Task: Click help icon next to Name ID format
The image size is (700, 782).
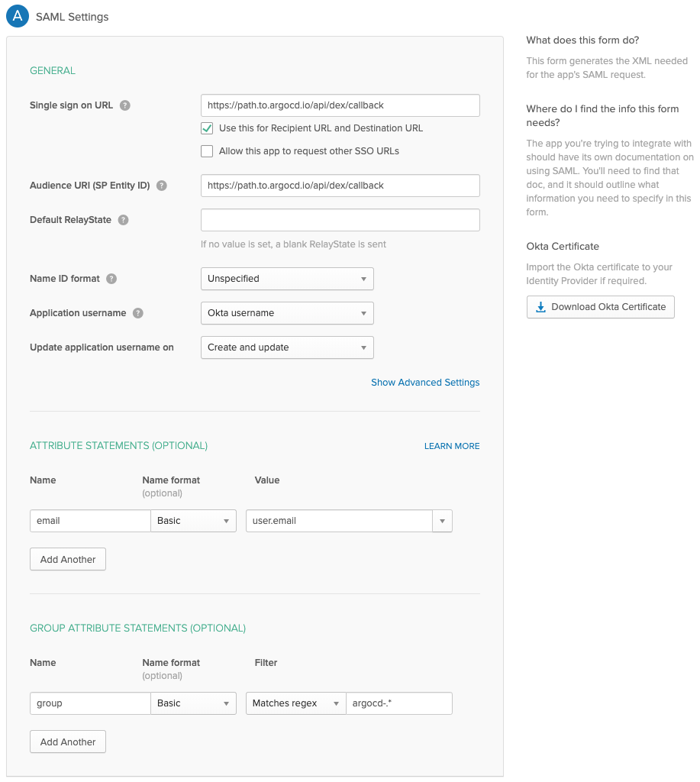Action: click(111, 279)
